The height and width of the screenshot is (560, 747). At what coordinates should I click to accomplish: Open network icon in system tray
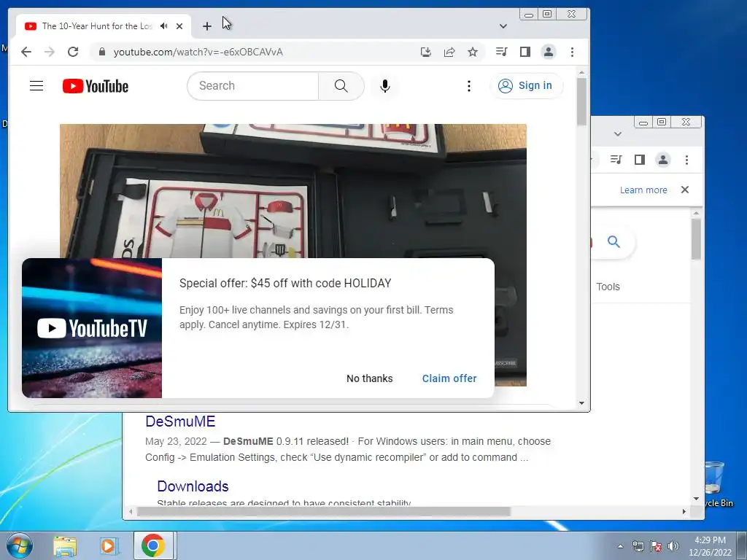tap(638, 546)
